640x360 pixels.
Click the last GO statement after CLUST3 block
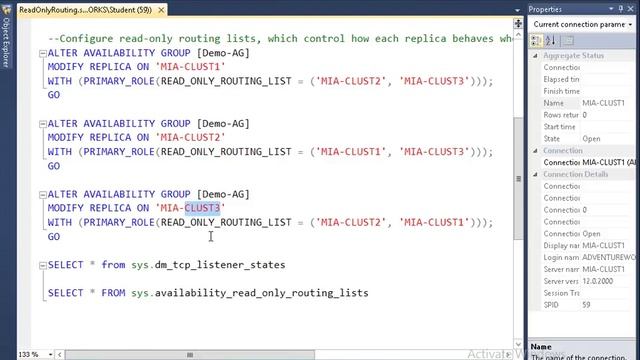pyautogui.click(x=54, y=237)
